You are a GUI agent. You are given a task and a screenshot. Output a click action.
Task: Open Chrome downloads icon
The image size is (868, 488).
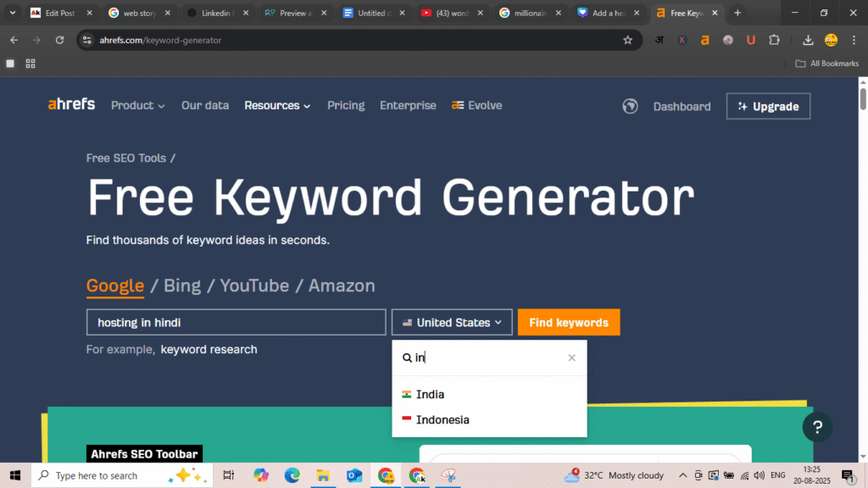[x=808, y=40]
